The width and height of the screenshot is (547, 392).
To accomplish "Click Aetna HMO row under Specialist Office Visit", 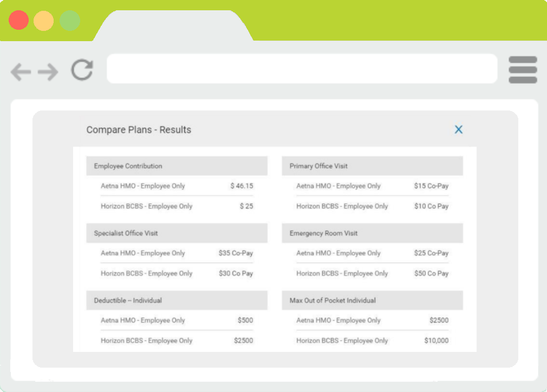I will (x=177, y=253).
